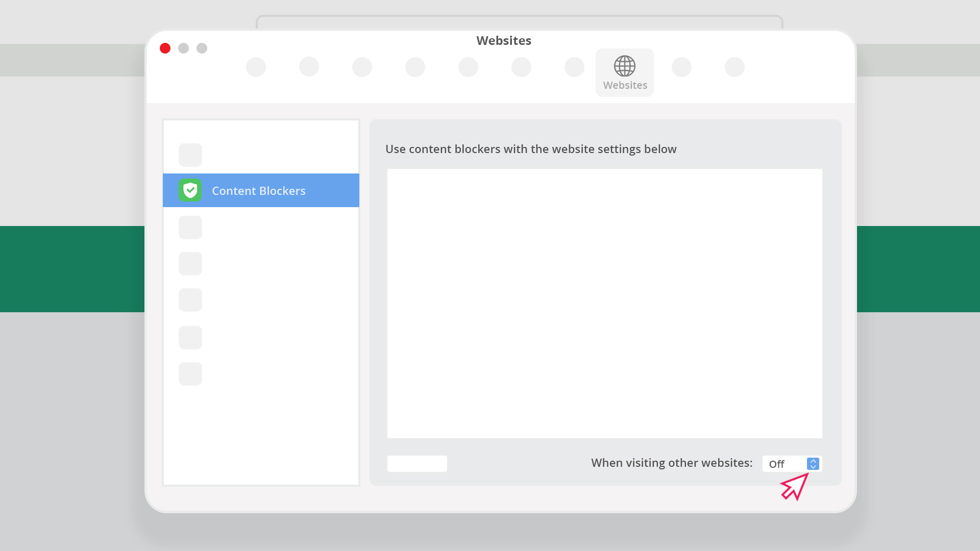980x551 pixels.
Task: Click the Websites globe icon
Action: [625, 65]
